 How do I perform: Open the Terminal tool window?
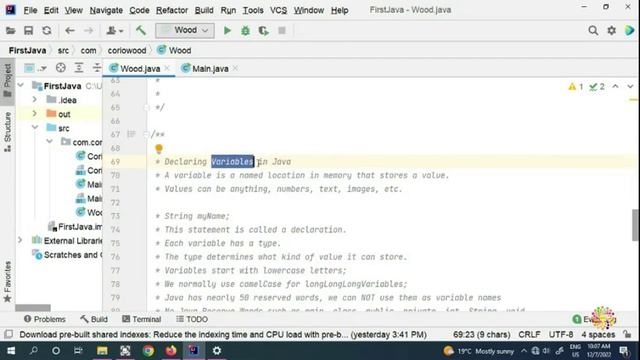point(142,319)
